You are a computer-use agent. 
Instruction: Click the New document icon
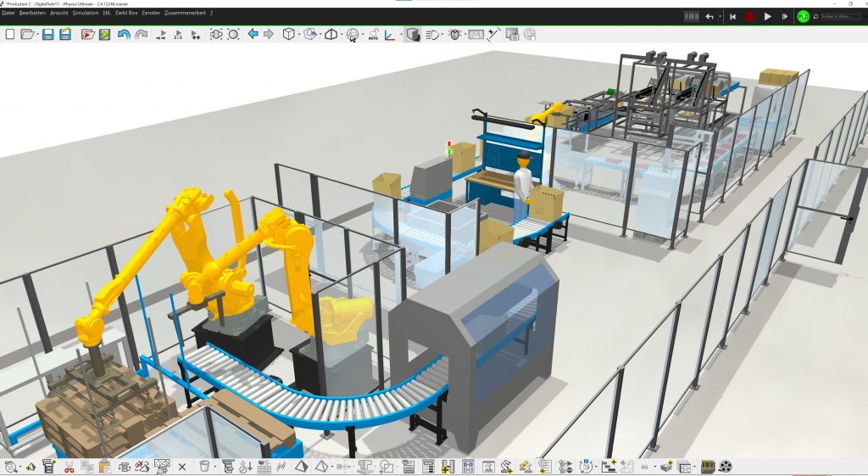(10, 35)
